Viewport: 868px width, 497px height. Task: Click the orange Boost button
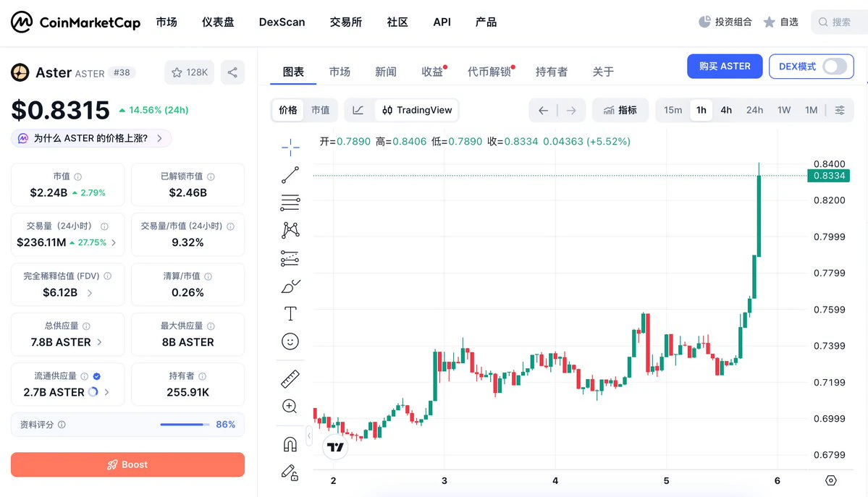(128, 464)
